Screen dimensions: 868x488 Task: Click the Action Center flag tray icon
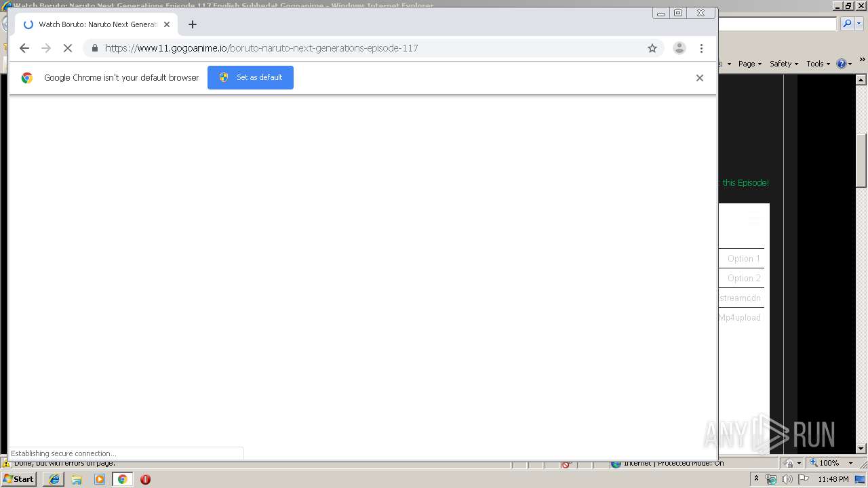click(804, 479)
